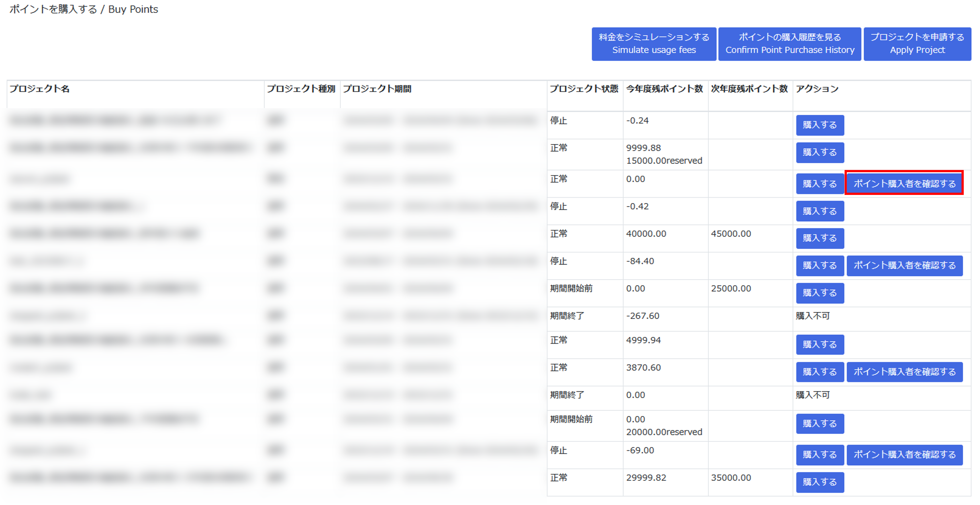
Task: Click Apply Project button
Action: coord(917,44)
